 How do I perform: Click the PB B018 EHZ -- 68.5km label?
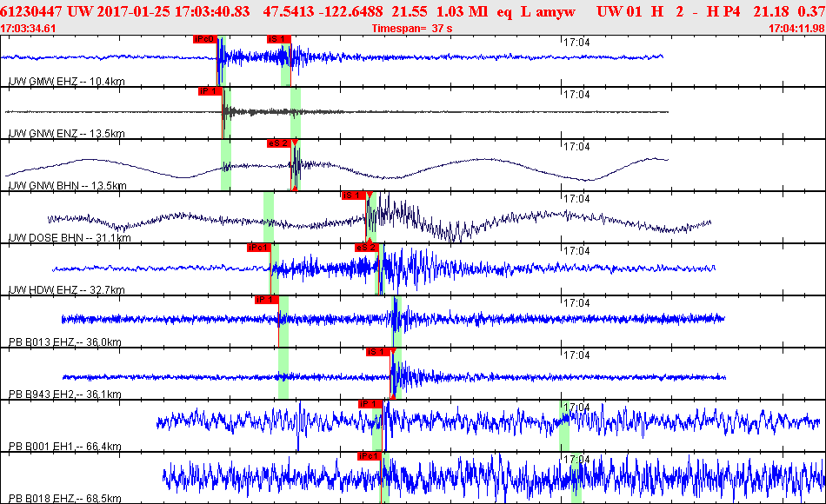[65, 498]
